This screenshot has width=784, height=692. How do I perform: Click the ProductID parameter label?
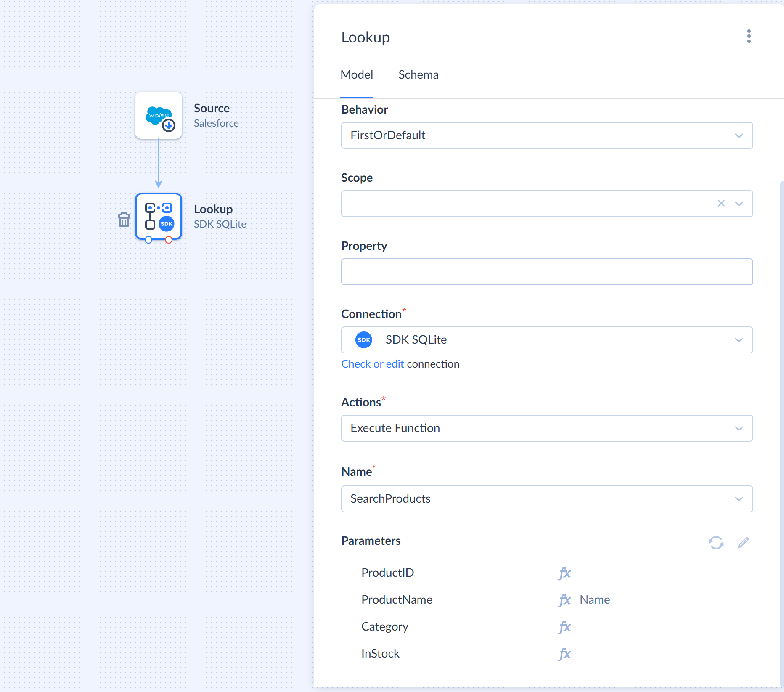(388, 573)
